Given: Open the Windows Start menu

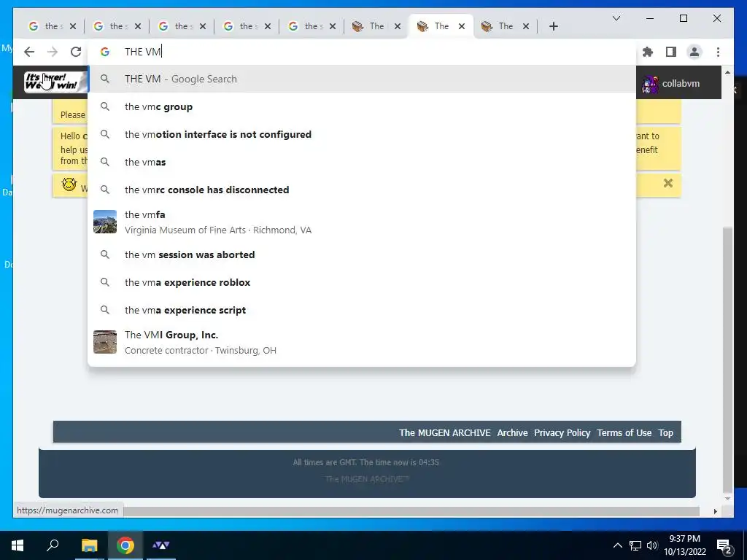Looking at the screenshot, I should [18, 545].
